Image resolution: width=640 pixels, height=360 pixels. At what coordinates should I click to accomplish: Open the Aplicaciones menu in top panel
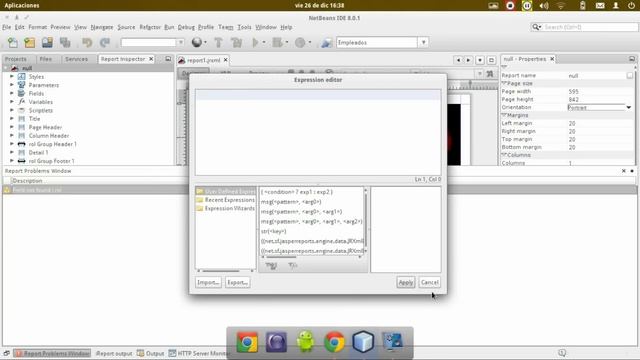point(22,6)
